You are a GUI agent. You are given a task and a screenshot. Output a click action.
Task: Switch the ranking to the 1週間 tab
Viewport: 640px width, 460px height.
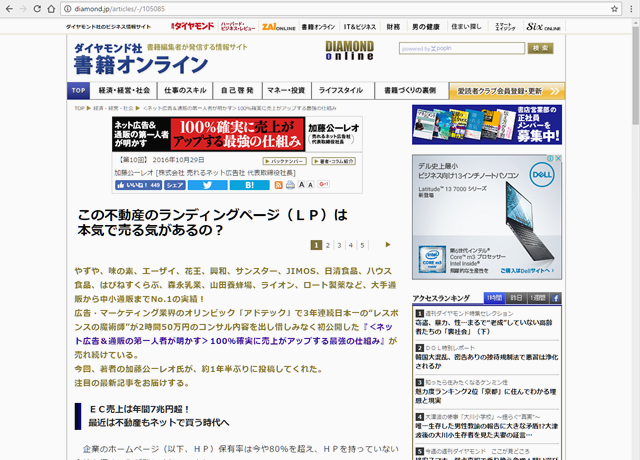click(537, 298)
